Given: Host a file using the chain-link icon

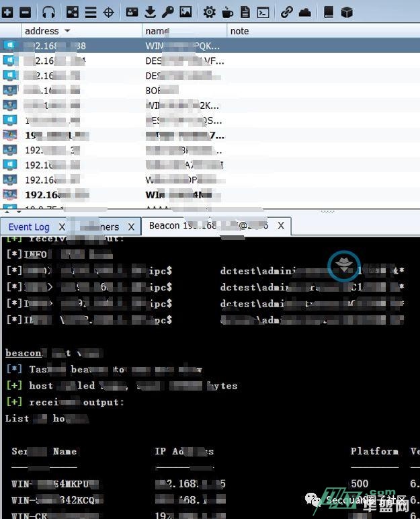Looking at the screenshot, I should pyautogui.click(x=287, y=12).
